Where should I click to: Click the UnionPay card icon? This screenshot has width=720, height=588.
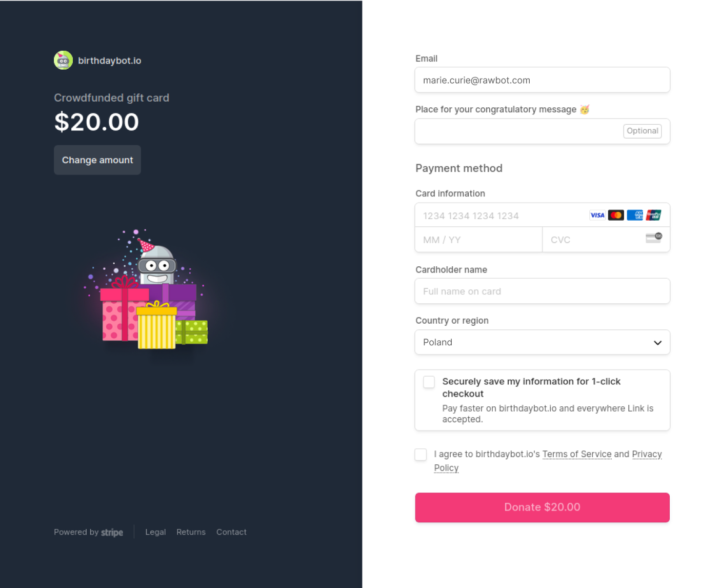pyautogui.click(x=654, y=215)
